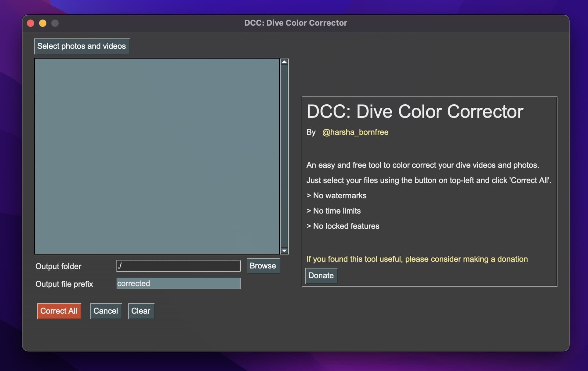Click inside the empty file list area
This screenshot has width=588, height=371.
[157, 156]
